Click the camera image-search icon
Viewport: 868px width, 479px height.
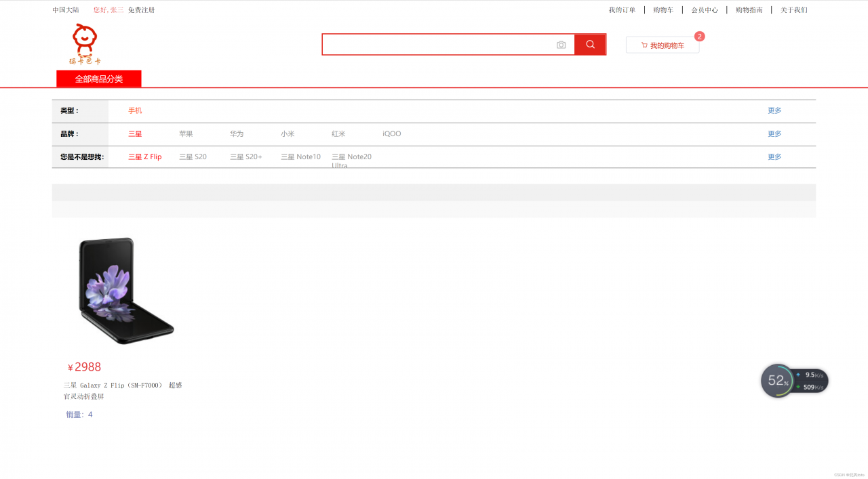coord(561,45)
